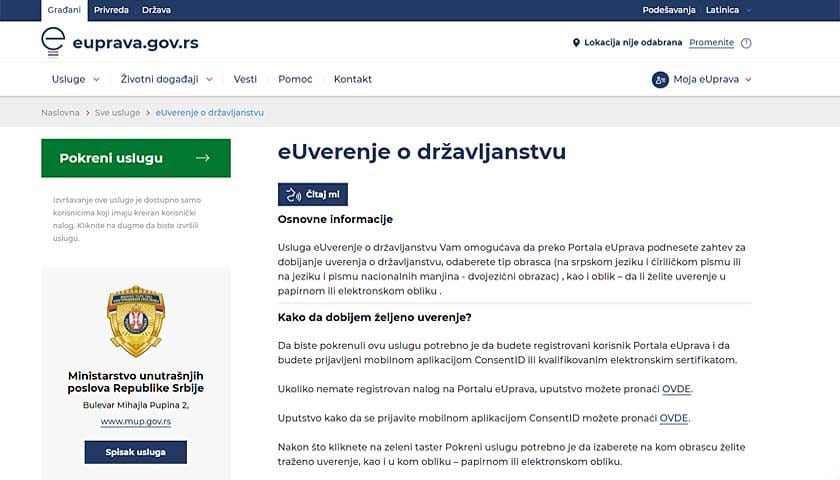
Task: Open the Latinica script dropdown
Action: pos(729,10)
